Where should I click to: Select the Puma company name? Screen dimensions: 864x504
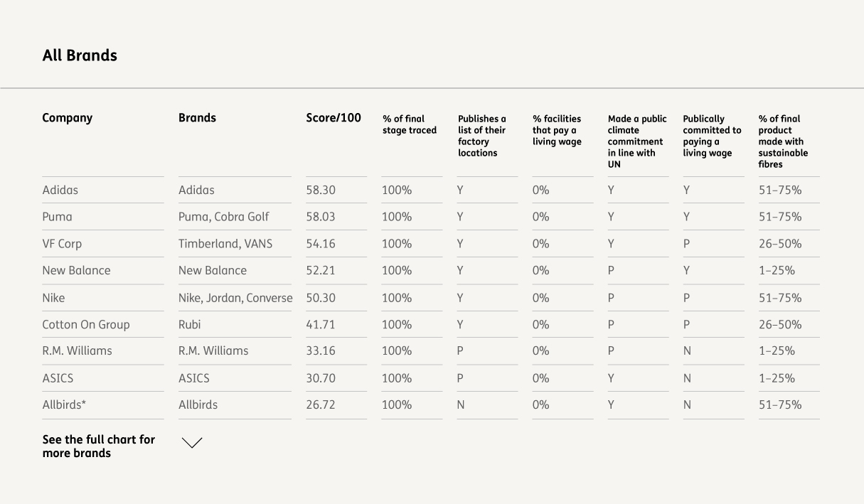coord(57,217)
